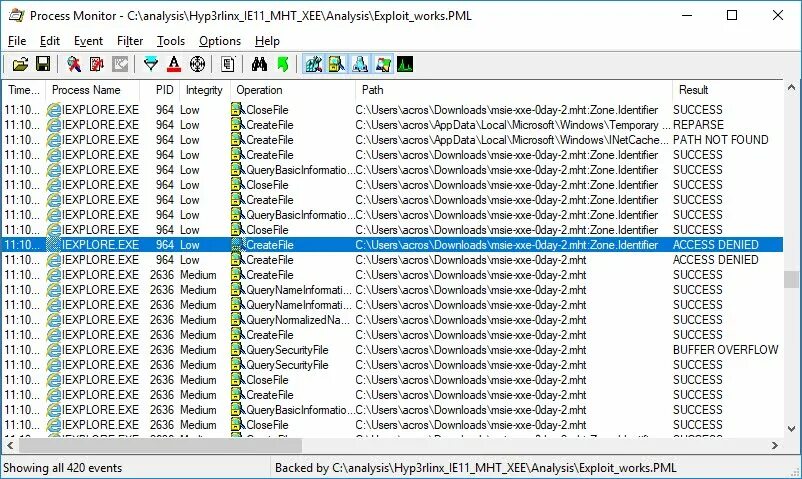Click the Process Monitor title bar icon
802x479 pixels.
(16, 15)
